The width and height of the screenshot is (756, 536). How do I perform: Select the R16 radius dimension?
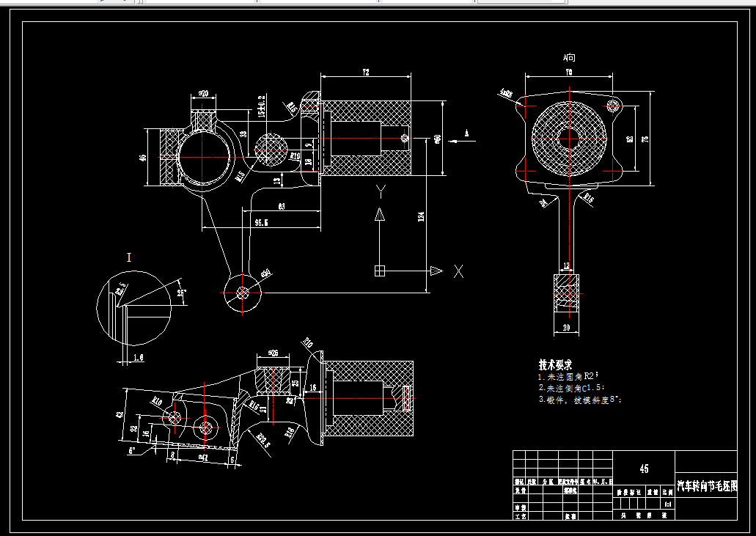pyautogui.click(x=254, y=405)
